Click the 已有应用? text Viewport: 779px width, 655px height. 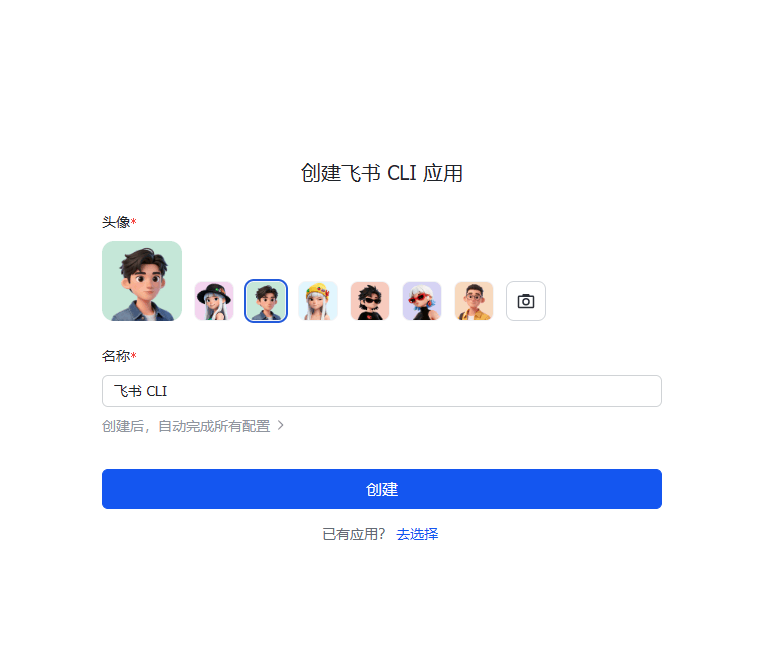pyautogui.click(x=354, y=534)
